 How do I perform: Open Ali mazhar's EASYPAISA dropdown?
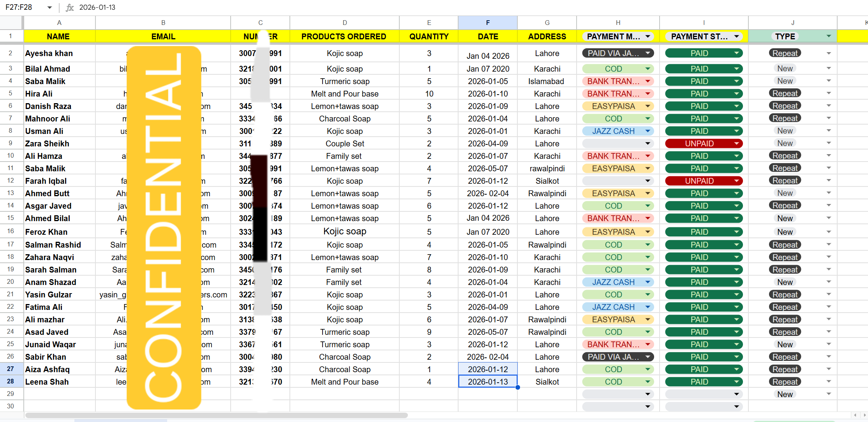click(647, 320)
